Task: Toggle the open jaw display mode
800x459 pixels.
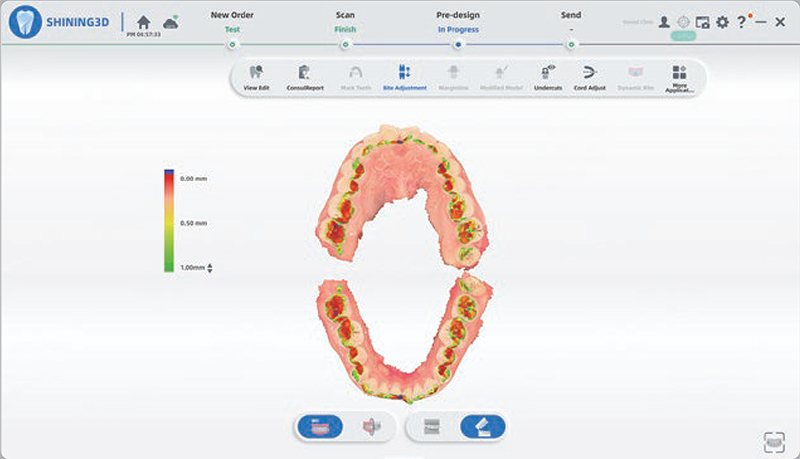Action: click(x=482, y=426)
